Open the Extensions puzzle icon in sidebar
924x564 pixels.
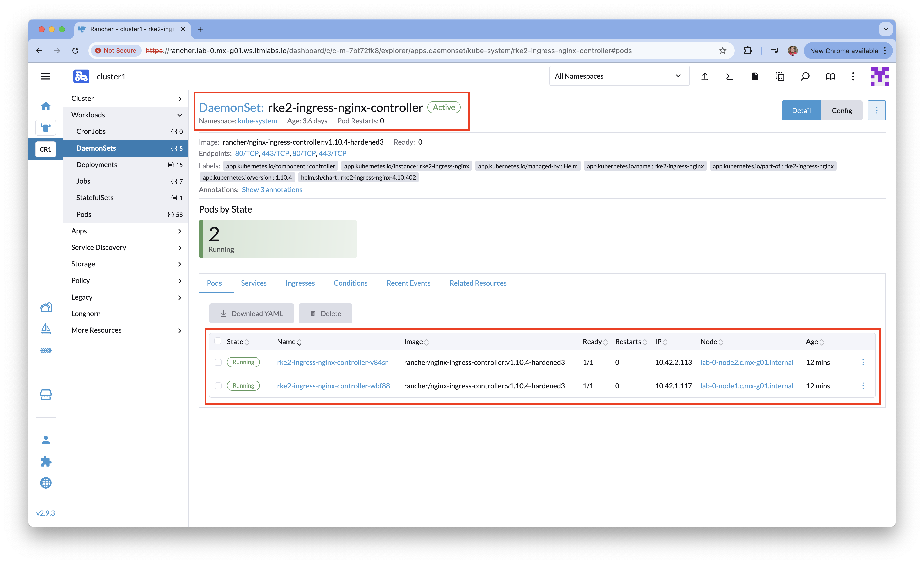point(46,461)
